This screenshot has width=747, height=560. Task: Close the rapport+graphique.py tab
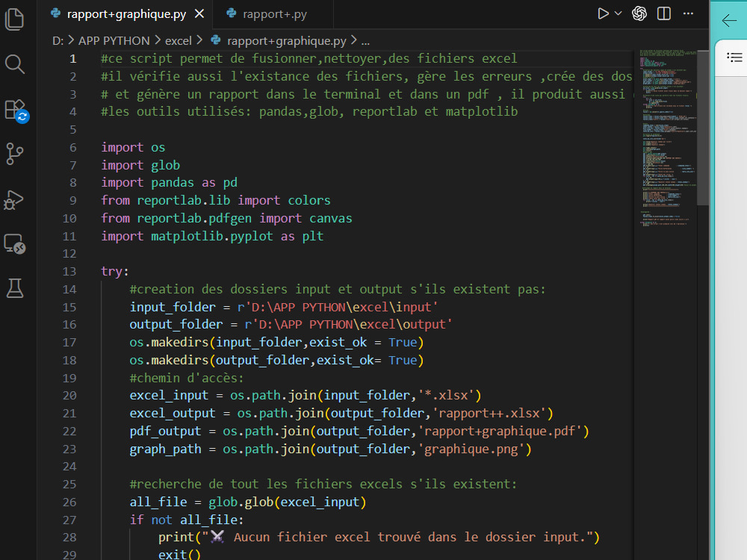pyautogui.click(x=199, y=13)
